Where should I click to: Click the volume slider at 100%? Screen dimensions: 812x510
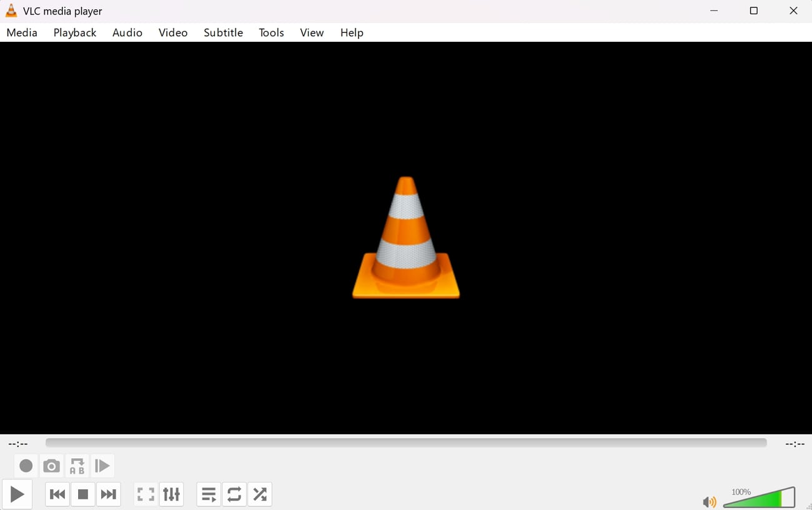[x=759, y=497]
